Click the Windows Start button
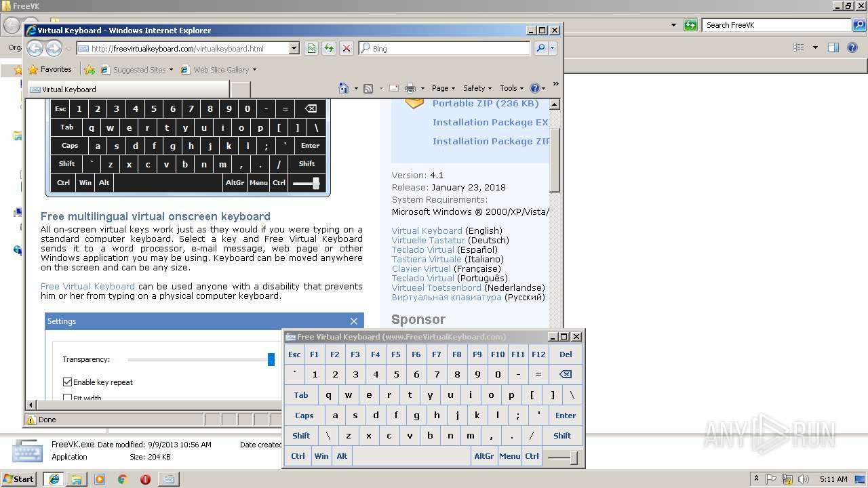Viewport: 868px width, 488px height. (19, 479)
